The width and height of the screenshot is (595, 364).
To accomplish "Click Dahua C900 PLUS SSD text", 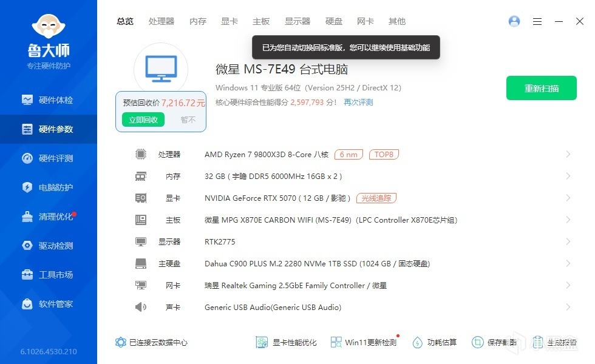I will tap(317, 263).
